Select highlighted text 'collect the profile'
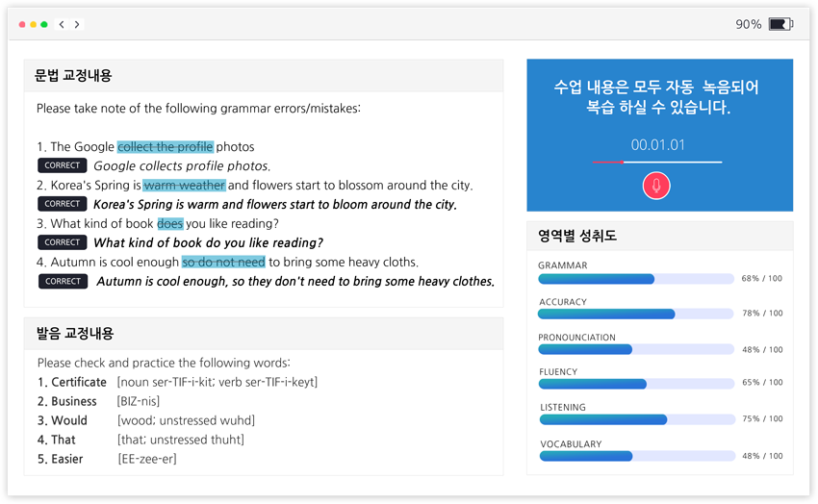818x504 pixels. click(166, 147)
